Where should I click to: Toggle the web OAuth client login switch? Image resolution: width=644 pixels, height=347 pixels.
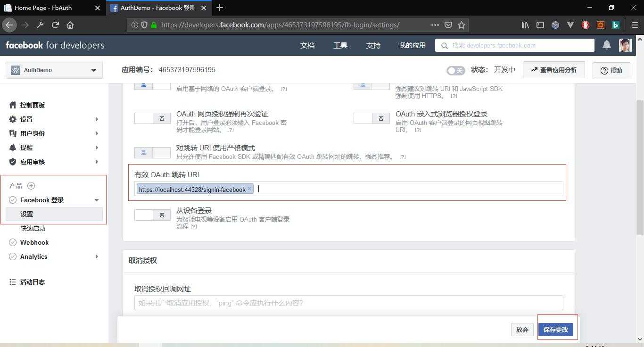point(152,86)
